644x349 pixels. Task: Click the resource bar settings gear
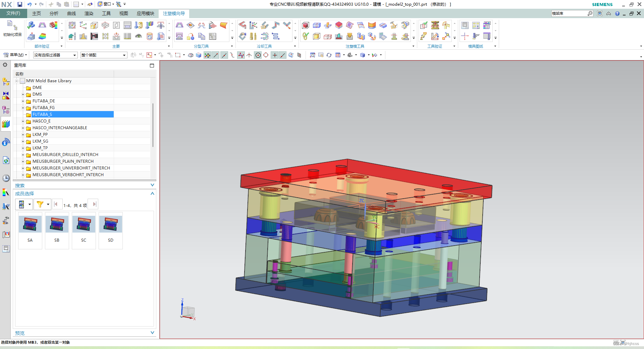5,65
